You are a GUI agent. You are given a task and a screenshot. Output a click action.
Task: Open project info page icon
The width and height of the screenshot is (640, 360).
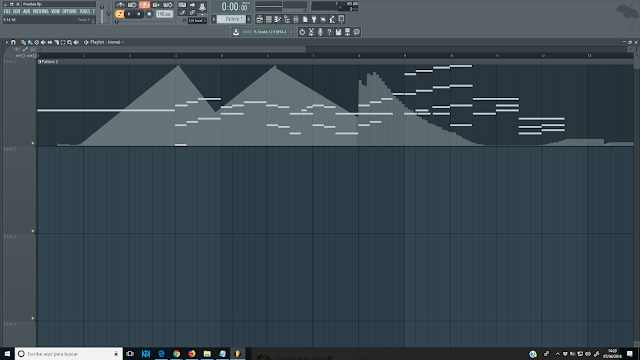305,20
